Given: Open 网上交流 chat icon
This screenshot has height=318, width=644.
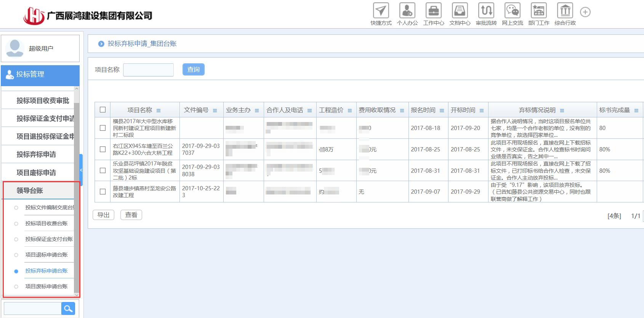Looking at the screenshot, I should click(x=512, y=11).
